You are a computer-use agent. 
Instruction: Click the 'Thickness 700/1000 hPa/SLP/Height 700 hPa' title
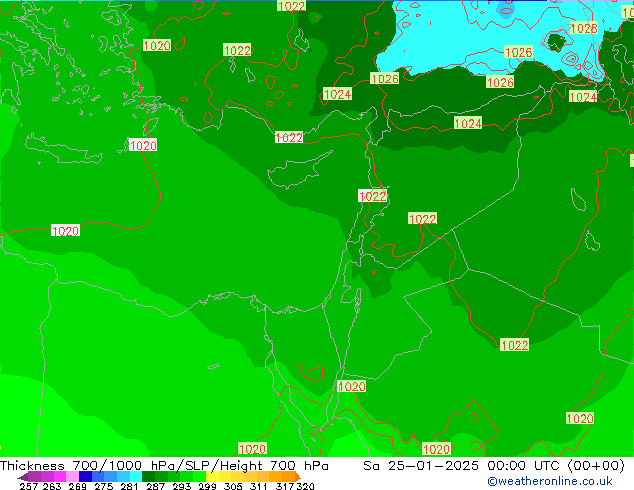(164, 466)
